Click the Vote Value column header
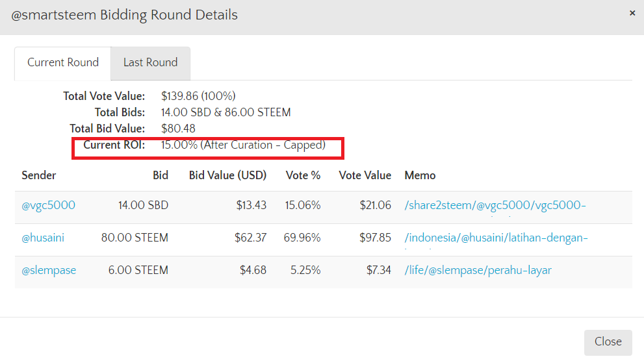This screenshot has height=361, width=644. pos(365,175)
